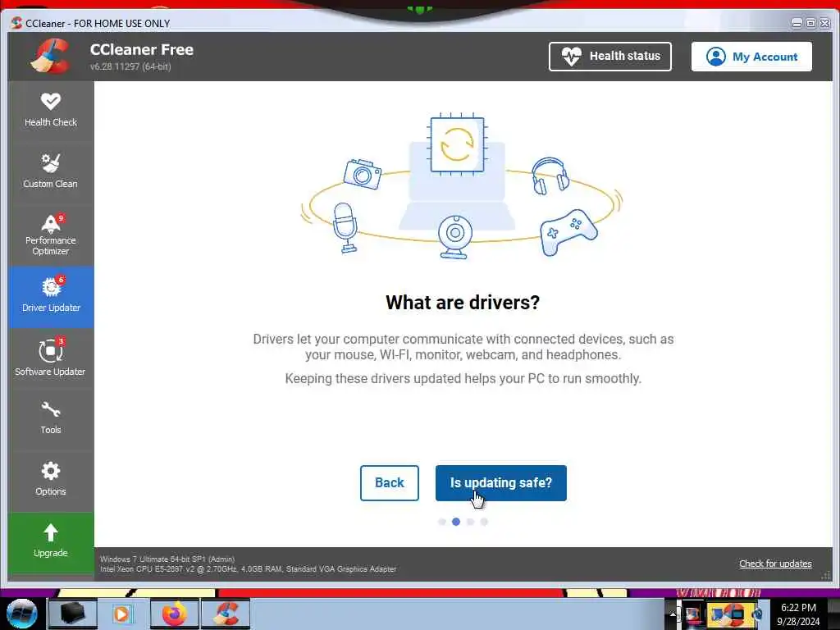The image size is (840, 630).
Task: Maximize the CCleaner window
Action: point(810,23)
